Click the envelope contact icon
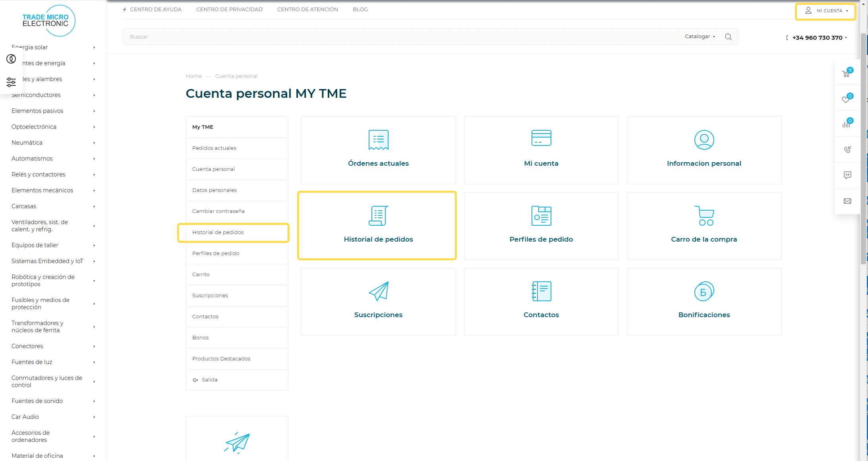This screenshot has height=461, width=868. tap(847, 201)
